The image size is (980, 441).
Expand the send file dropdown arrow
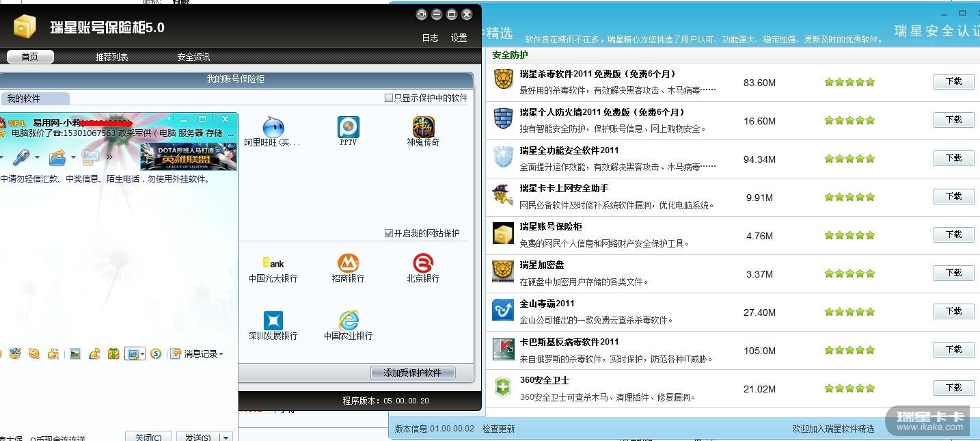point(73,158)
